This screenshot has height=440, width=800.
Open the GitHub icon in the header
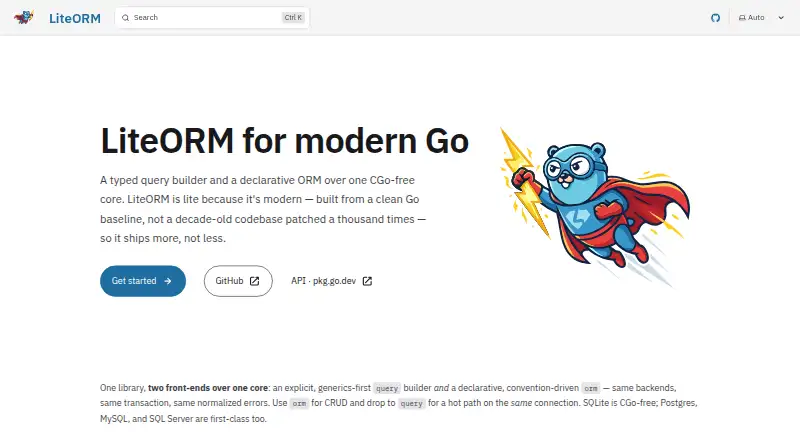point(715,18)
